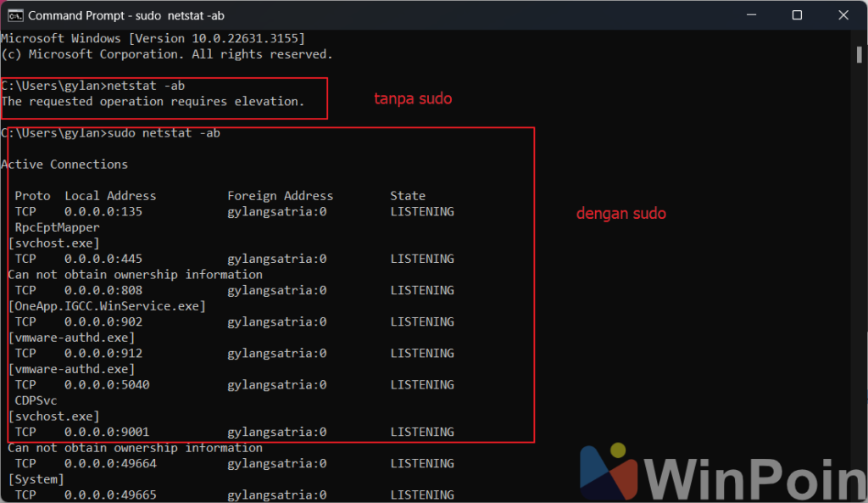The width and height of the screenshot is (868, 503).
Task: Click the '[OneApp.IGCC.WinService.exe]' process name
Action: (107, 306)
